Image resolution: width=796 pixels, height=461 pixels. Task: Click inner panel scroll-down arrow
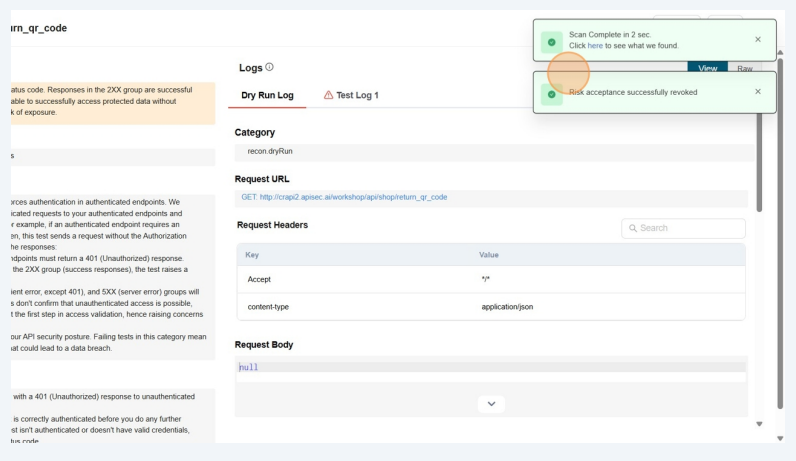(759, 424)
